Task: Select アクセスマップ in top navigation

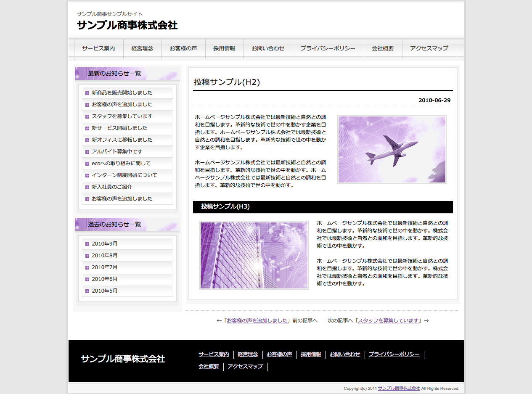Action: (429, 48)
